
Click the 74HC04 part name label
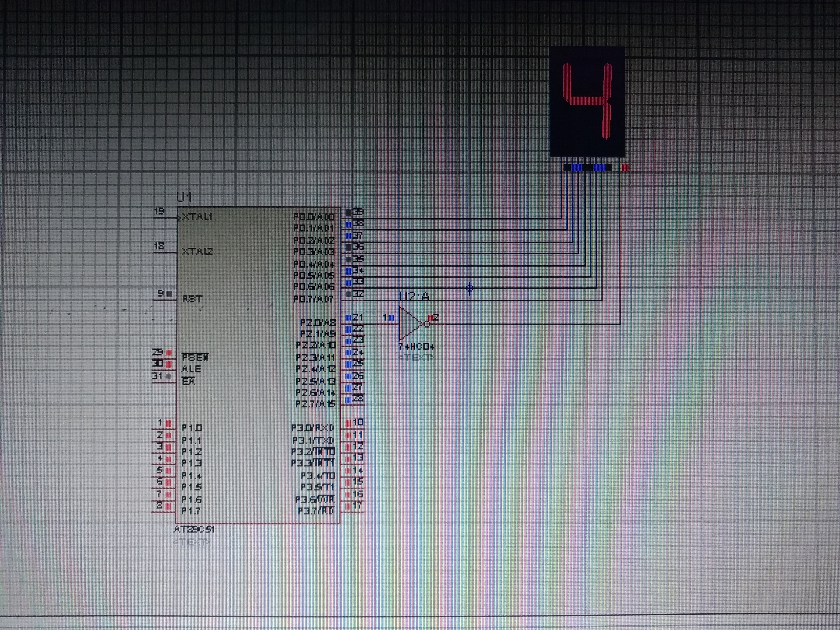[416, 346]
